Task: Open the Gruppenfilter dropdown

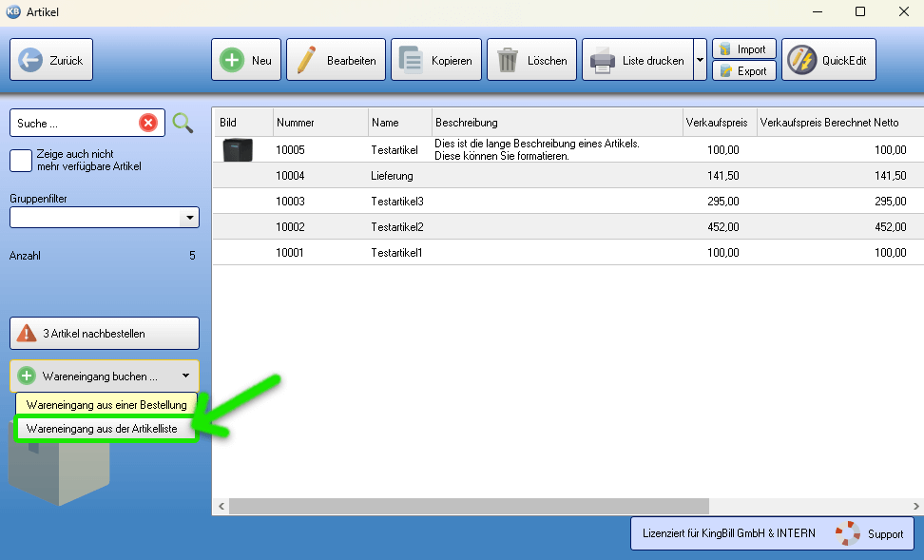Action: (x=189, y=218)
